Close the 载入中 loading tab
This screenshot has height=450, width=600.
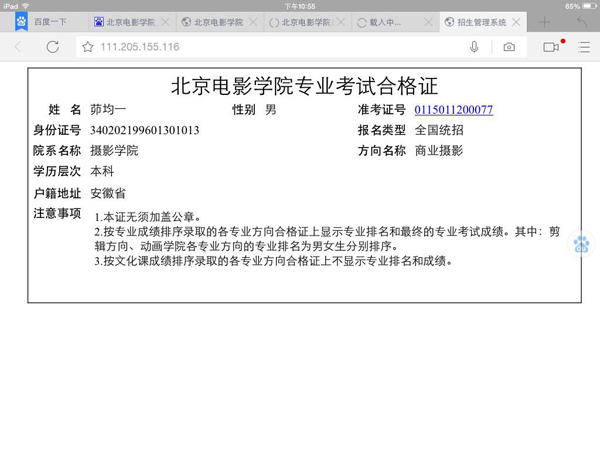tap(429, 22)
